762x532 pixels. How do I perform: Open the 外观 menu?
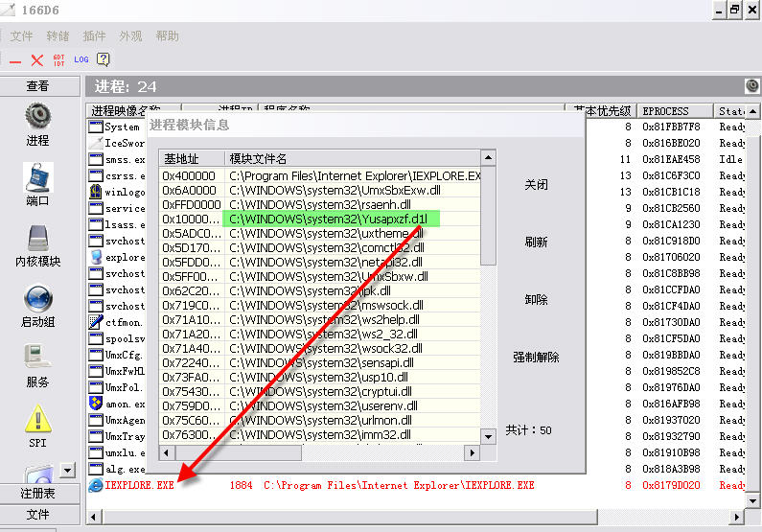[130, 36]
